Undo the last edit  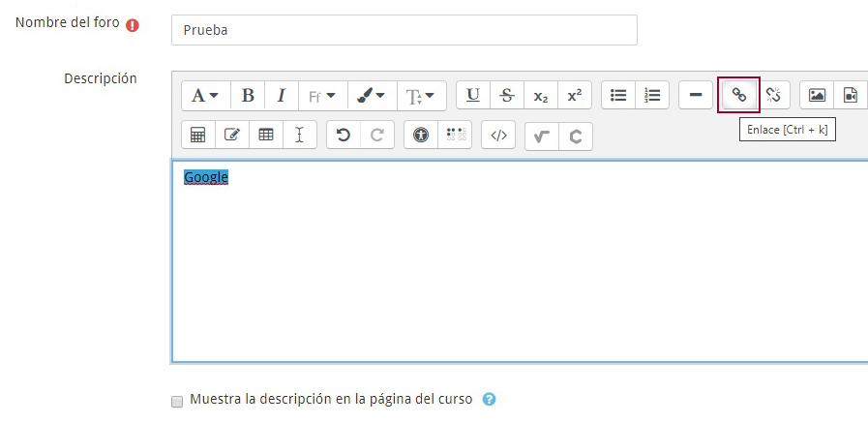pos(344,135)
